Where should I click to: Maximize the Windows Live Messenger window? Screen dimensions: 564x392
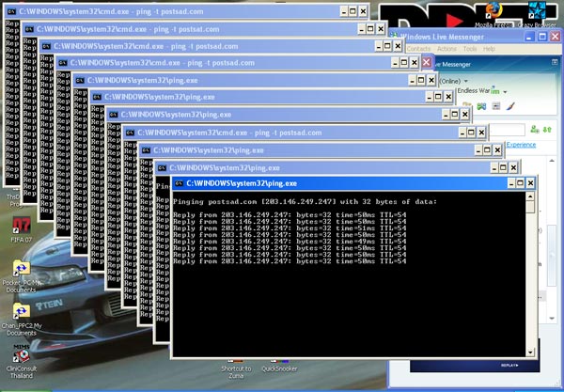tap(542, 37)
